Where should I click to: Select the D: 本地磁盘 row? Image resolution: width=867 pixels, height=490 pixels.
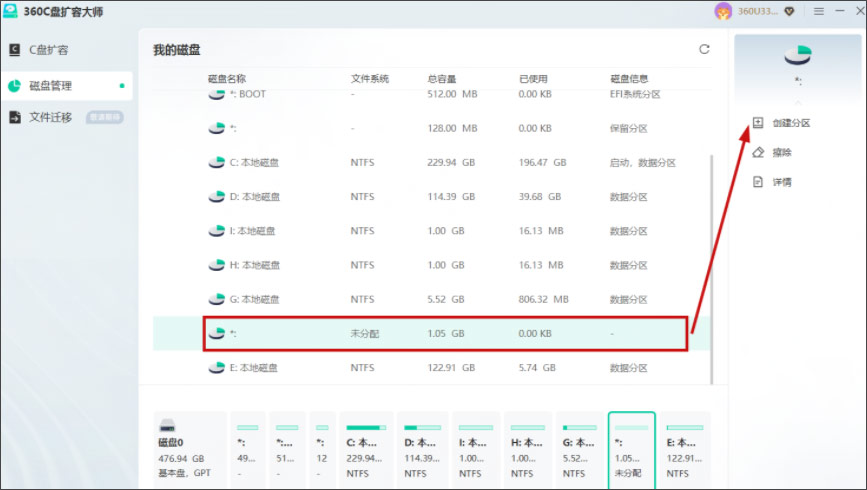click(431, 197)
